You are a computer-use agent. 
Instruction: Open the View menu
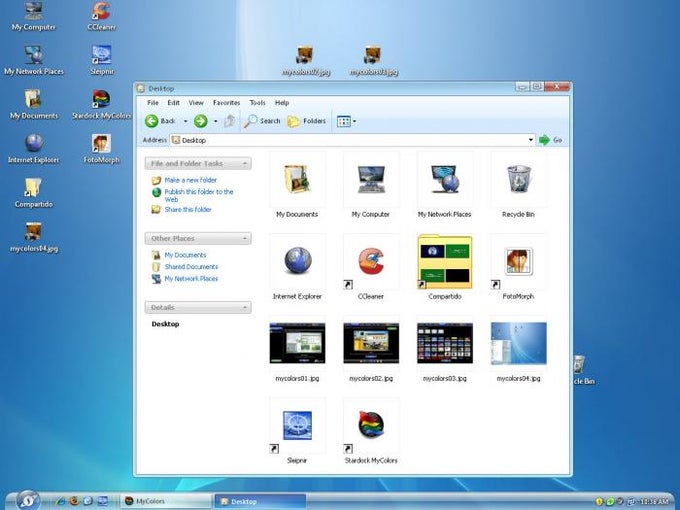[196, 103]
